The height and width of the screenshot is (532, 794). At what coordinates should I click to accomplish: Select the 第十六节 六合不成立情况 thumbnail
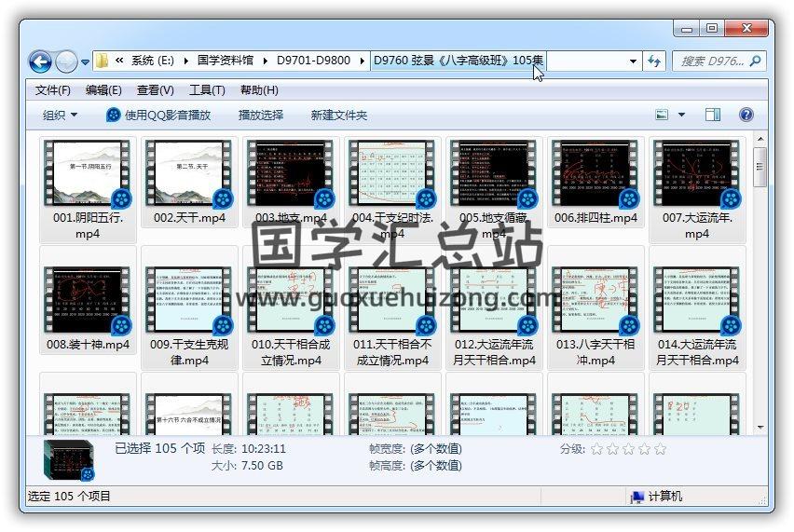(x=189, y=415)
